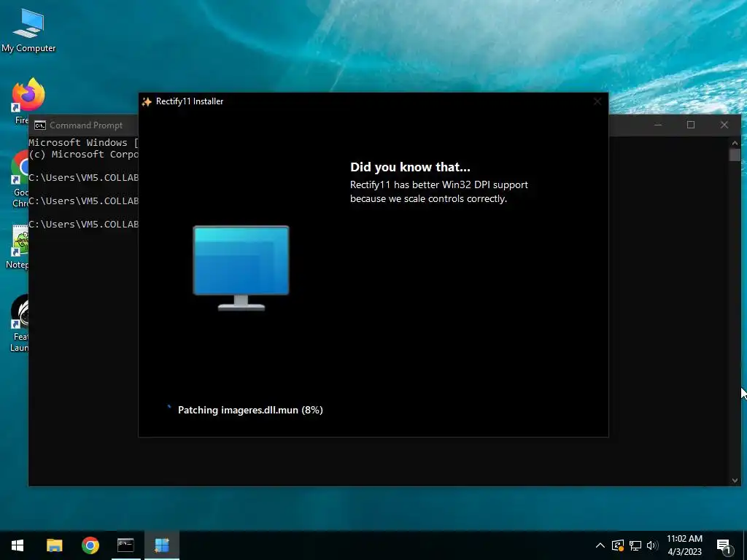Open File Explorer from the taskbar
This screenshot has width=747, height=560.
click(x=54, y=545)
